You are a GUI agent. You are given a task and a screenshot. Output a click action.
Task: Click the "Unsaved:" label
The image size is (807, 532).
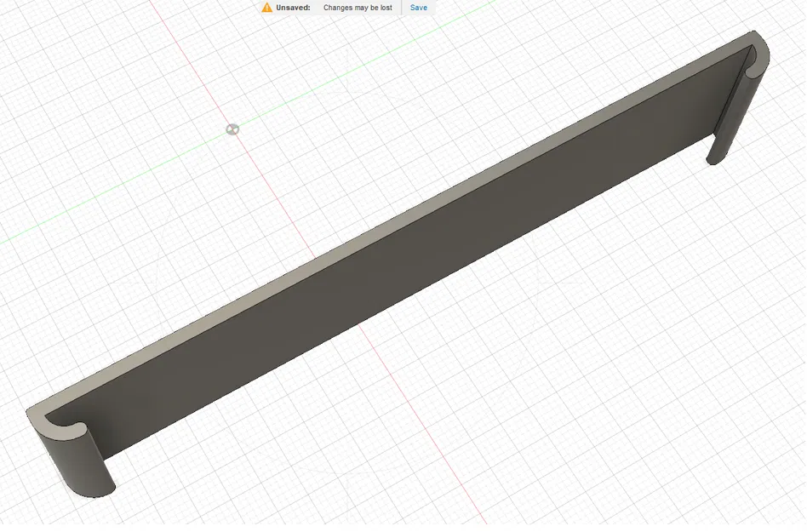click(x=293, y=8)
